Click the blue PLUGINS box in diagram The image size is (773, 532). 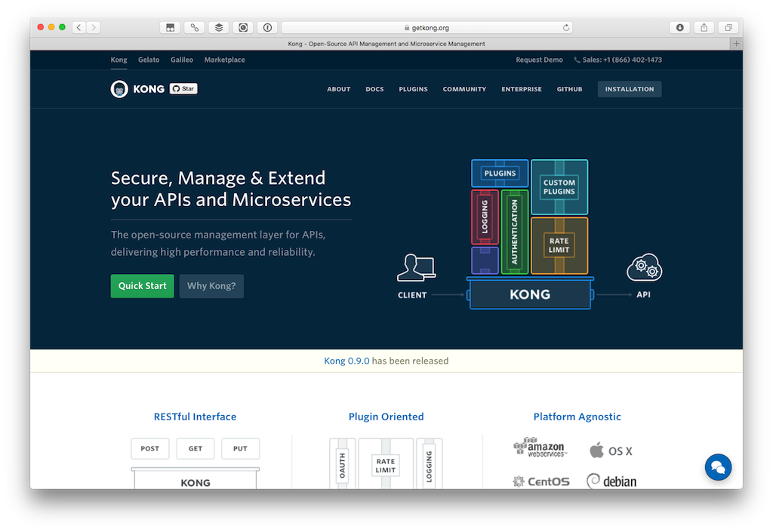point(500,174)
